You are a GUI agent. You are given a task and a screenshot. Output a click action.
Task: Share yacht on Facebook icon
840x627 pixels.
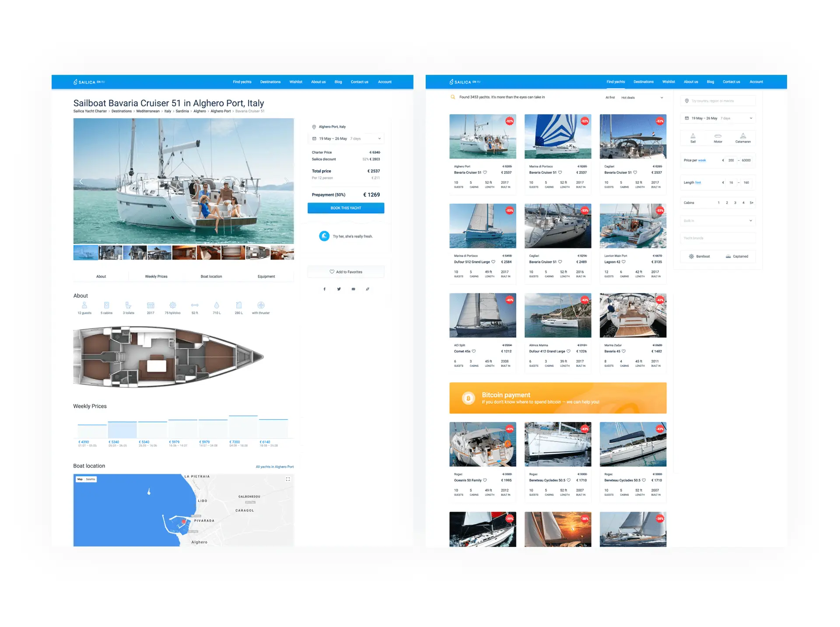324,289
